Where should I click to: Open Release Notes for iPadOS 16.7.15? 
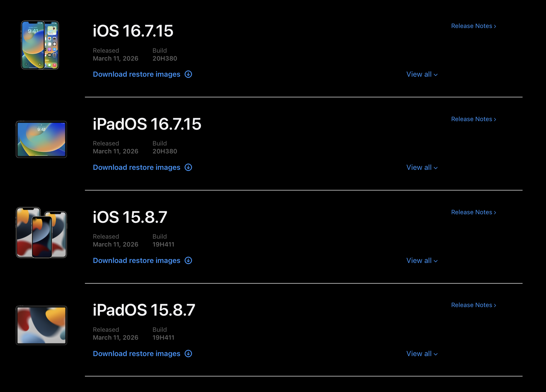coord(474,119)
